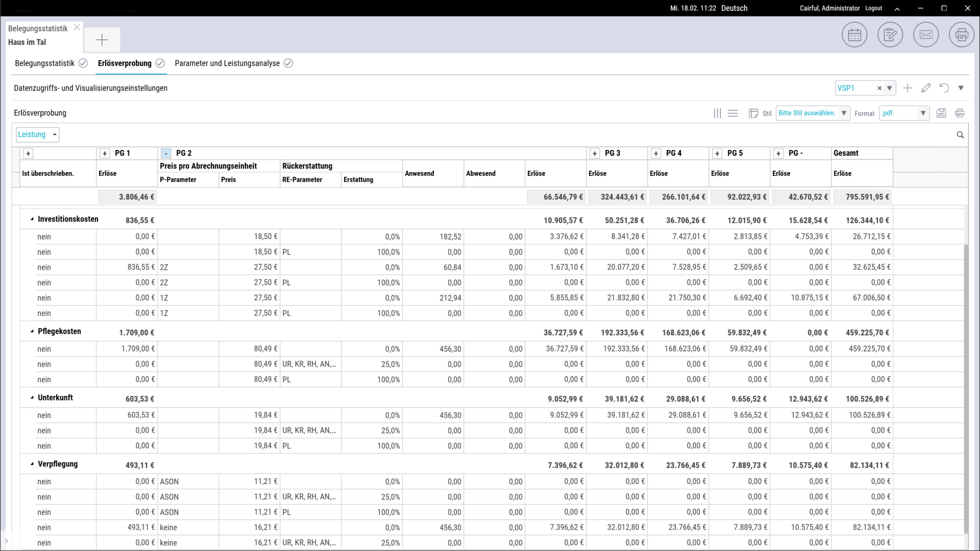The height and width of the screenshot is (551, 980).
Task: Open the table search magnifier icon
Action: pyautogui.click(x=960, y=135)
